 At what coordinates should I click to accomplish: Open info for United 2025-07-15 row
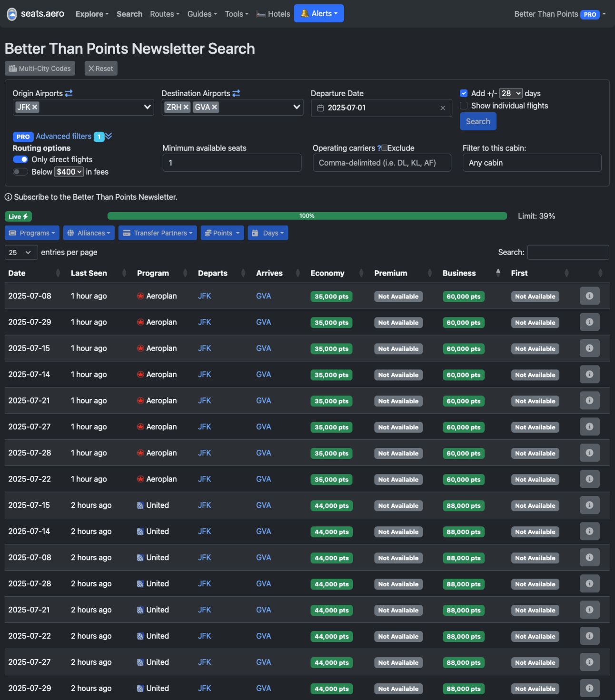click(x=589, y=505)
